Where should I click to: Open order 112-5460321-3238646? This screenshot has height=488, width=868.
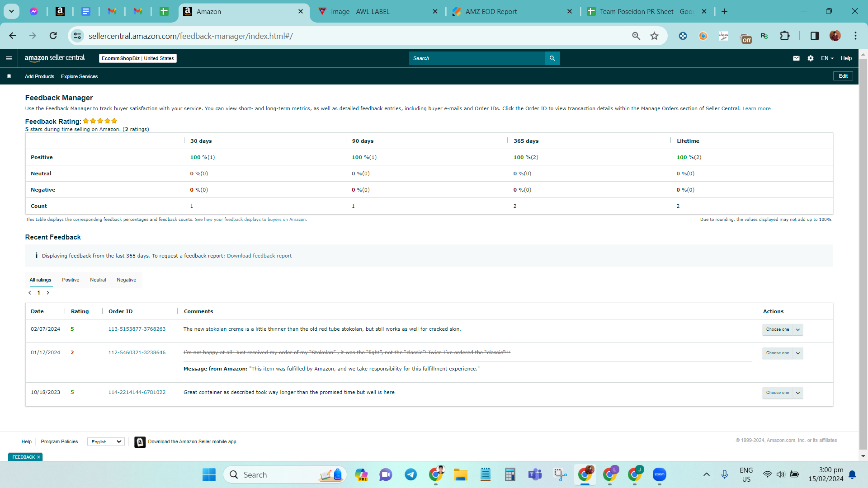coord(137,352)
